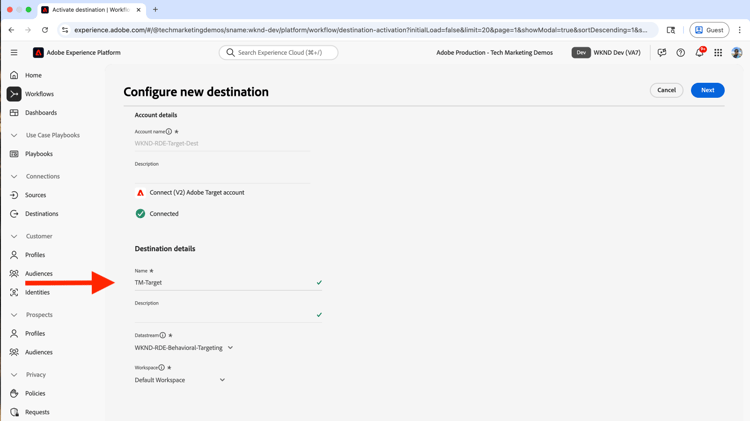
Task: Collapse the Use Case Playbooks section
Action: [14, 135]
